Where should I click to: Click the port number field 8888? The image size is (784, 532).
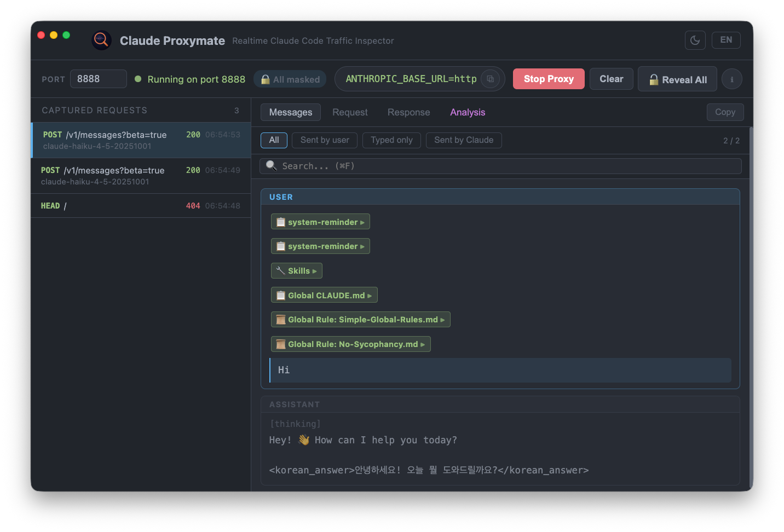(99, 79)
